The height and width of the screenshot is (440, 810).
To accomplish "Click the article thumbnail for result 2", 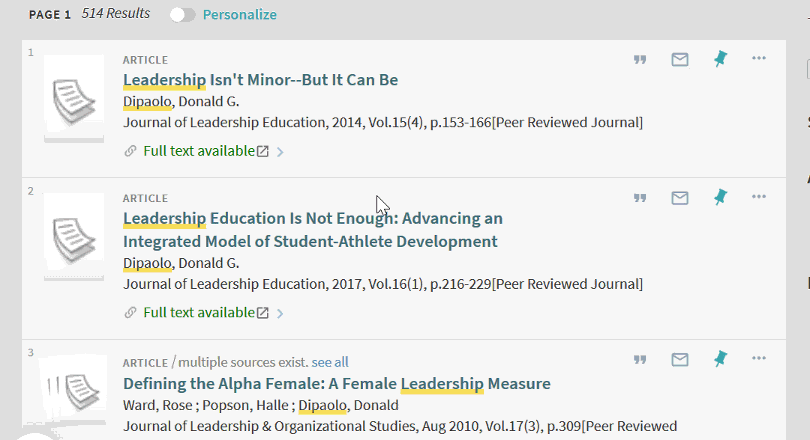I will click(x=74, y=237).
